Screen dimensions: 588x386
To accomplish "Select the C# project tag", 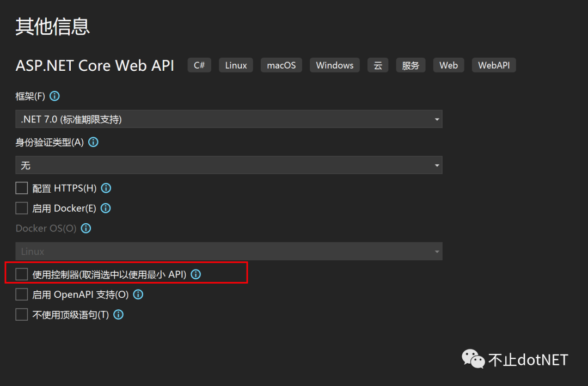I will [x=199, y=65].
